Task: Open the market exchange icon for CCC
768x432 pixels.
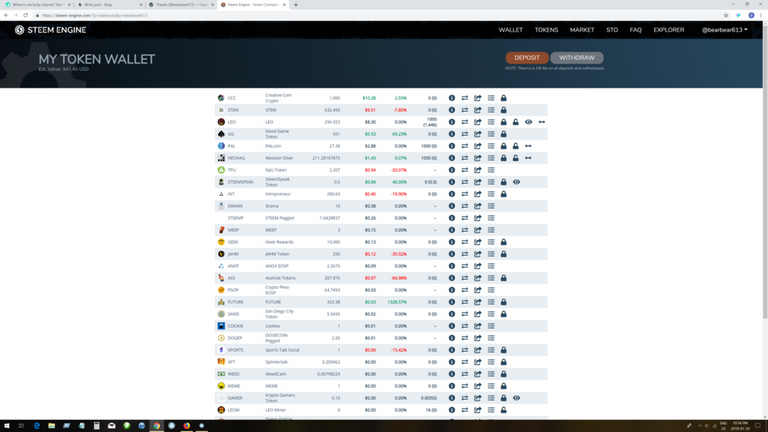Action: (x=464, y=98)
